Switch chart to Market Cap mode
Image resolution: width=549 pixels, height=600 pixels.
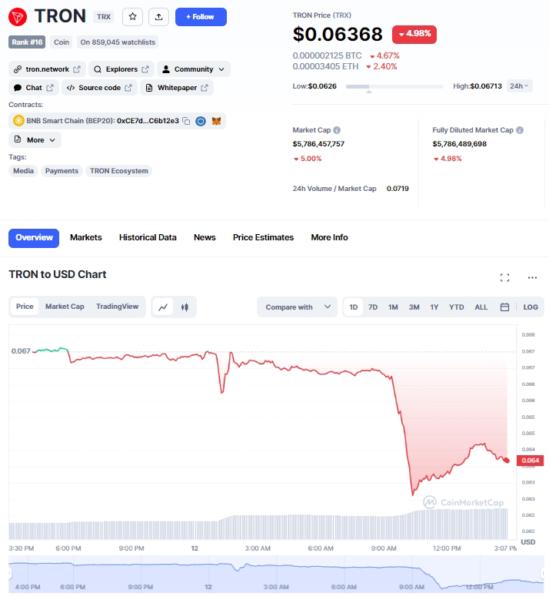coord(65,307)
